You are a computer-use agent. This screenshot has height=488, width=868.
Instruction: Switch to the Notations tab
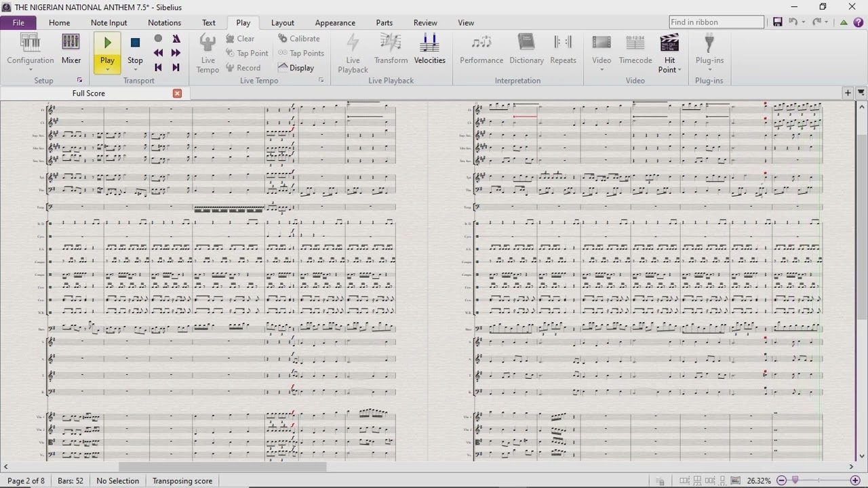tap(164, 22)
